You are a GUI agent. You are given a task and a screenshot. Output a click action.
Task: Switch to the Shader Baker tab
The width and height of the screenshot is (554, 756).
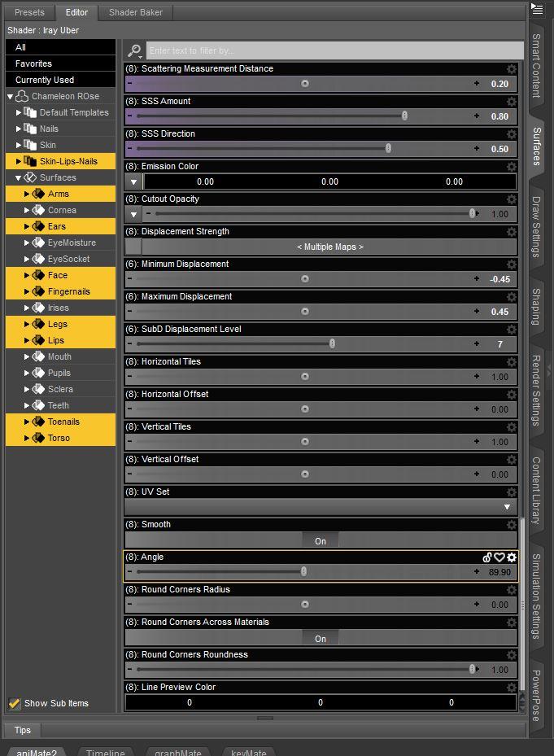(x=136, y=12)
